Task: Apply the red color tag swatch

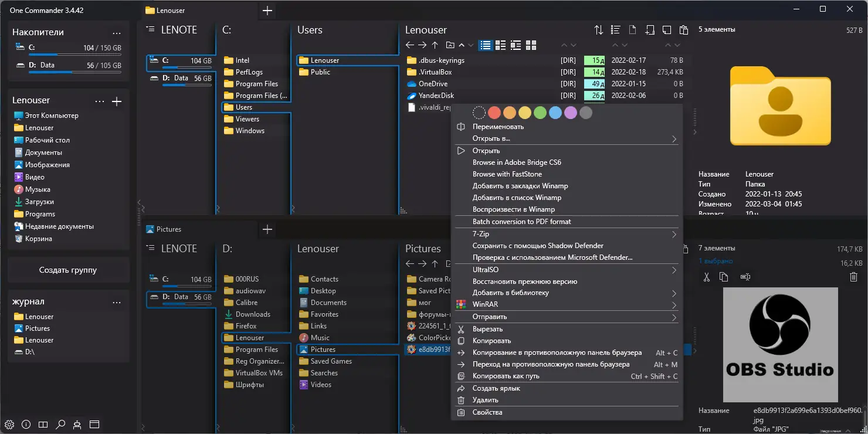Action: pos(494,113)
